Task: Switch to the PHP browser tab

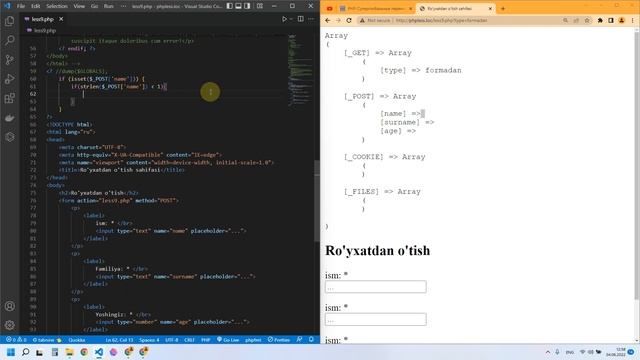Action: click(376, 9)
